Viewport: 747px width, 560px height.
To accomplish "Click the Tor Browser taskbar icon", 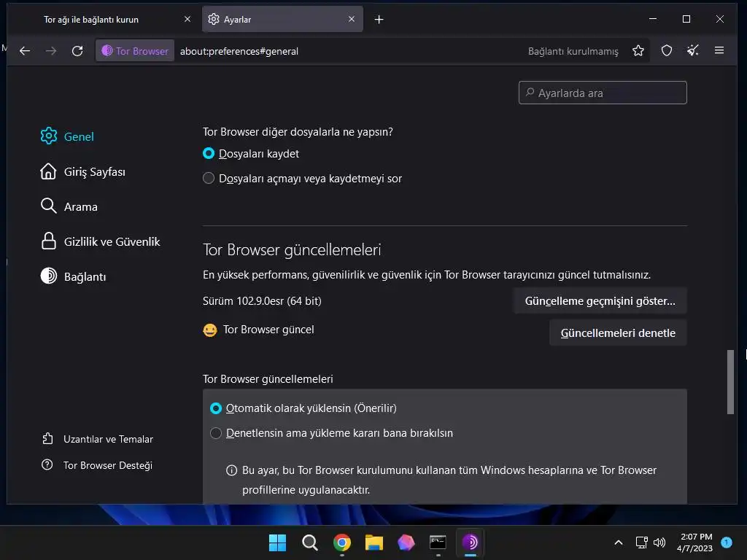I will pos(471,542).
